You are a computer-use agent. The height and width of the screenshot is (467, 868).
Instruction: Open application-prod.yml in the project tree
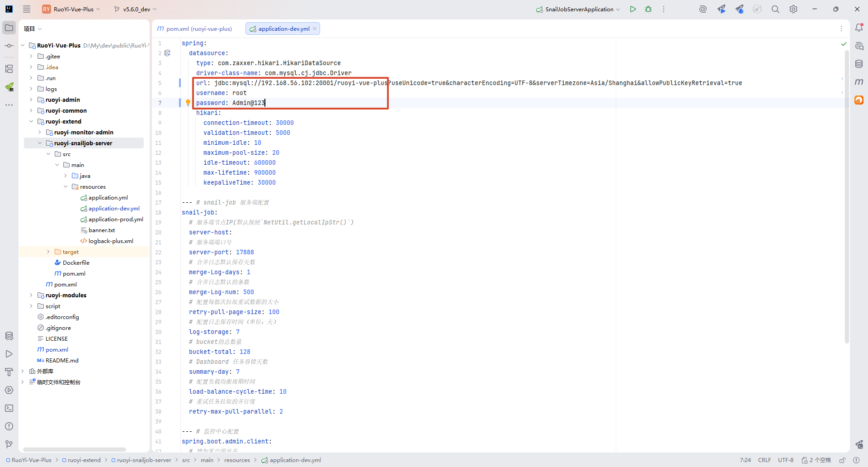(116, 219)
